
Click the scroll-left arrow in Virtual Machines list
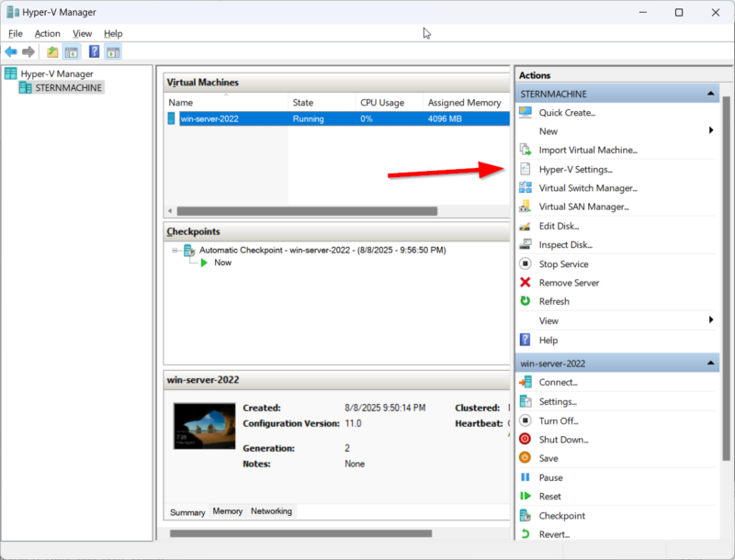tap(170, 211)
